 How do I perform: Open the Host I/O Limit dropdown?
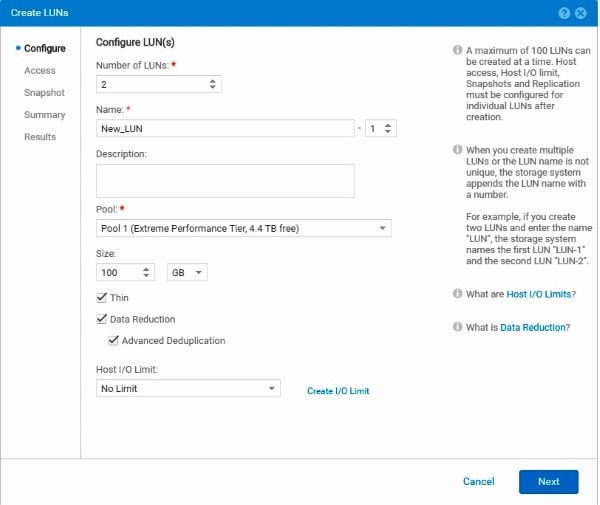pyautogui.click(x=188, y=388)
